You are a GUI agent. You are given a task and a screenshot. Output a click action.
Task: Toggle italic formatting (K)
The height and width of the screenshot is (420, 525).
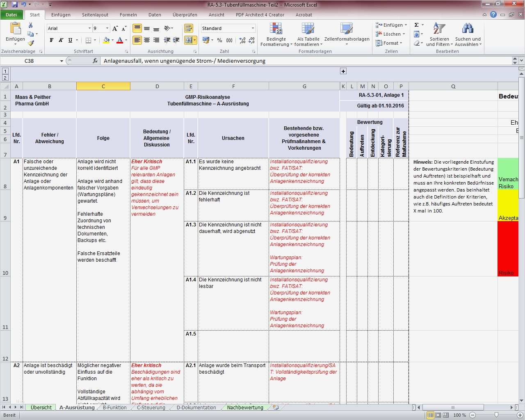click(61, 40)
